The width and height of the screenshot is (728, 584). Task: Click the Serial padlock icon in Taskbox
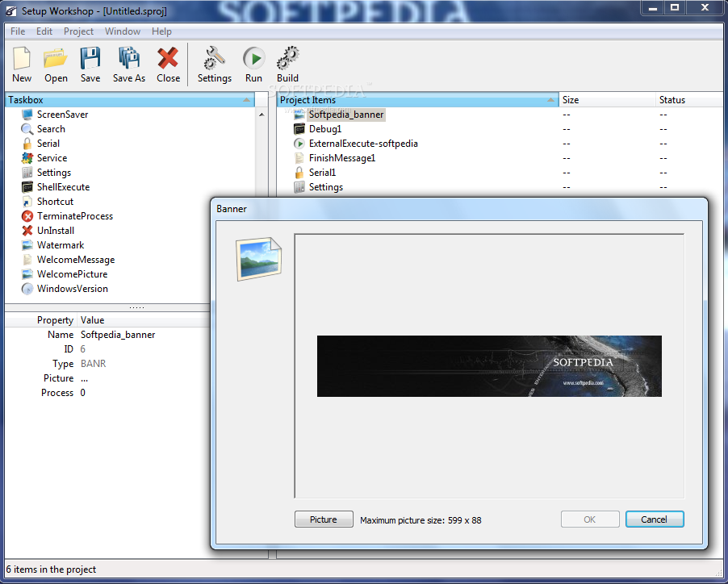[27, 144]
